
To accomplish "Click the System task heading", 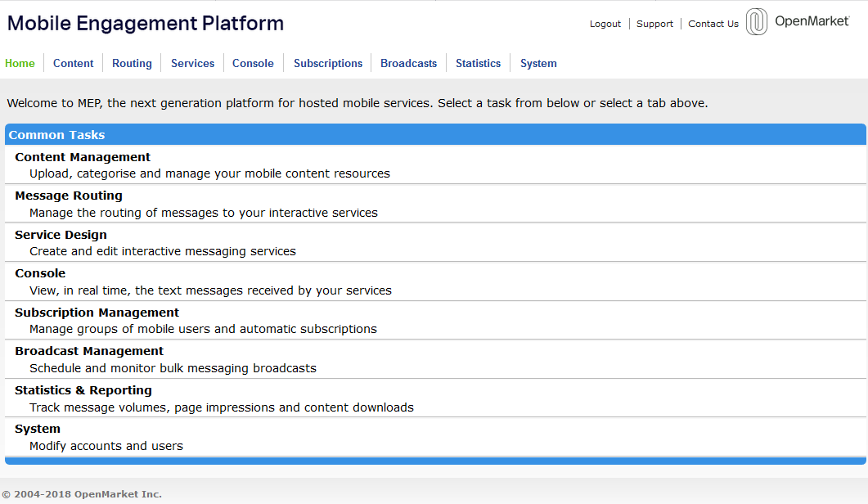I will click(38, 430).
